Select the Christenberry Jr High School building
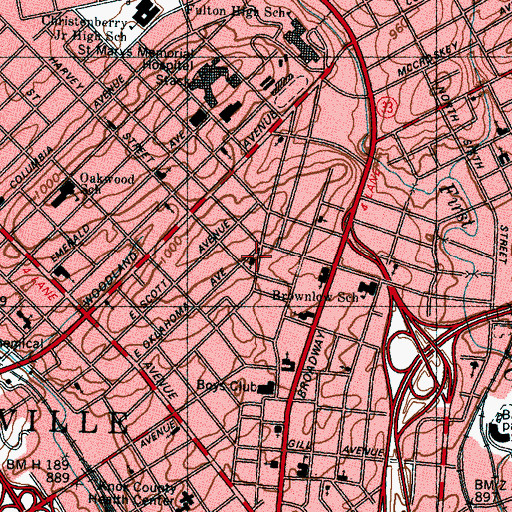Screen dimensions: 512x512 (x=147, y=12)
